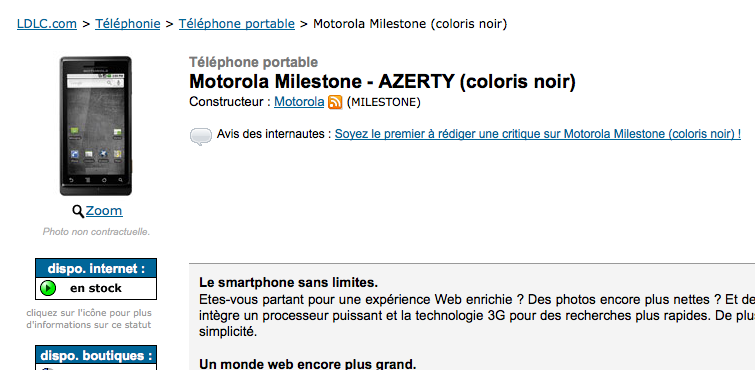Viewport: 755px width, 370px height.
Task: Click the 'en stock' status label
Action: (x=96, y=288)
